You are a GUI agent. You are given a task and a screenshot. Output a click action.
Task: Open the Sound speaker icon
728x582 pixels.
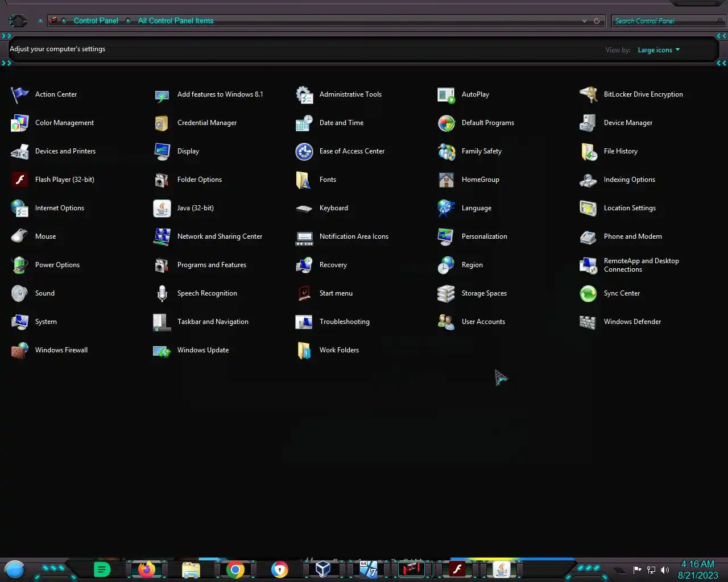(20, 293)
